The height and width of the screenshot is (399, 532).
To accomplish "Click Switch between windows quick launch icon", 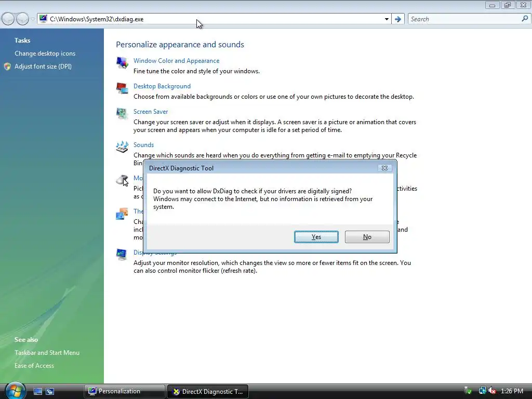I will (50, 392).
